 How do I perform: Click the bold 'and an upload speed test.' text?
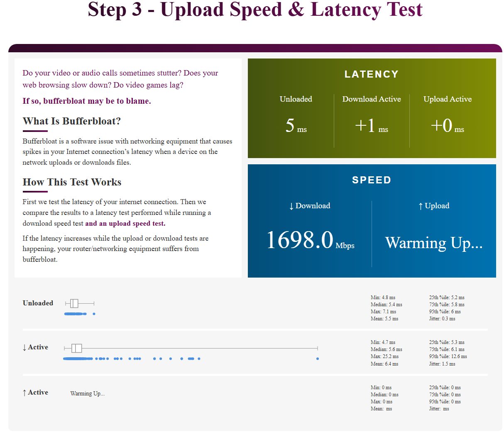click(125, 223)
